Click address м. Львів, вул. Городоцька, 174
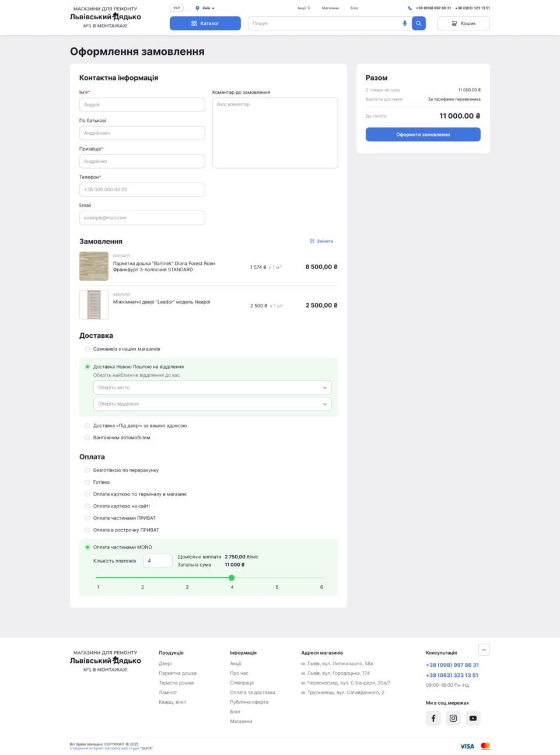The image size is (560, 755). coord(335,673)
